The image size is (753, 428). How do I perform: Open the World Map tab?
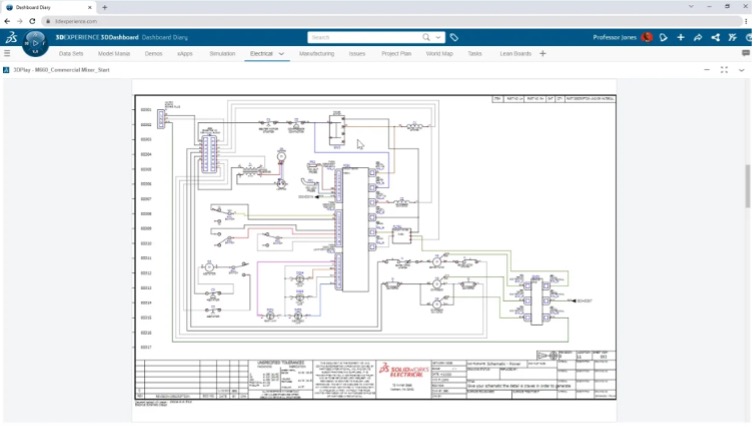(439, 54)
